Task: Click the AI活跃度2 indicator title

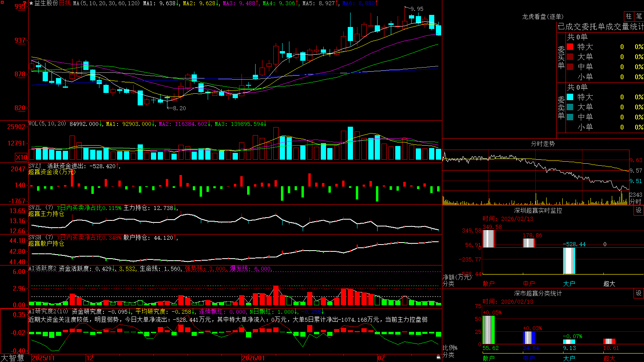Action: 43,268
